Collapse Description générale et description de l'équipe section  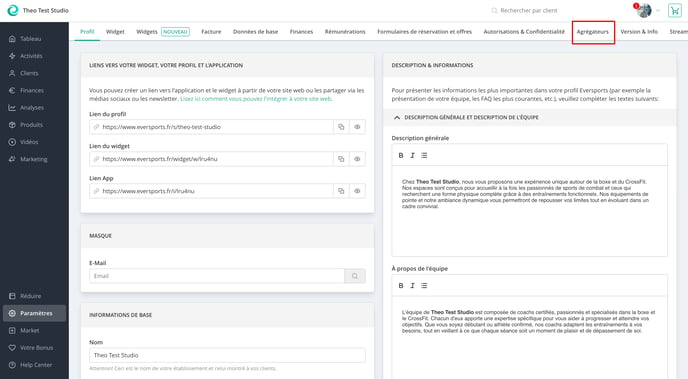tap(397, 118)
